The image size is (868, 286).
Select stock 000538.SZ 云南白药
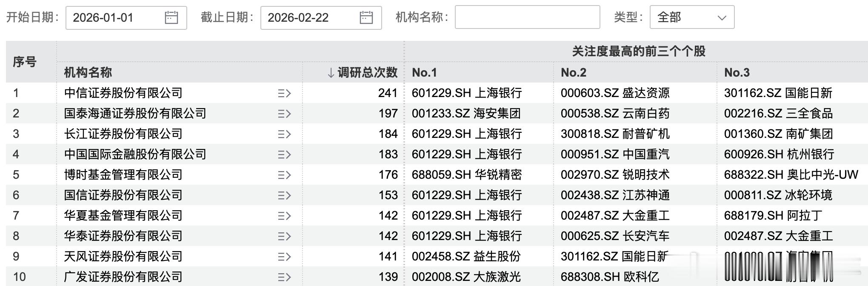[615, 114]
